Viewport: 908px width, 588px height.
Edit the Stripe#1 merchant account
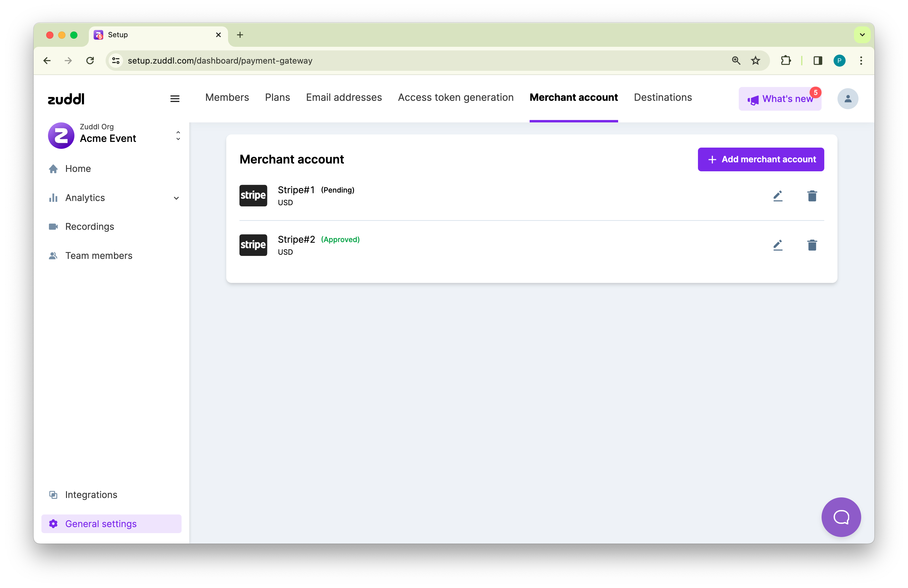click(777, 196)
